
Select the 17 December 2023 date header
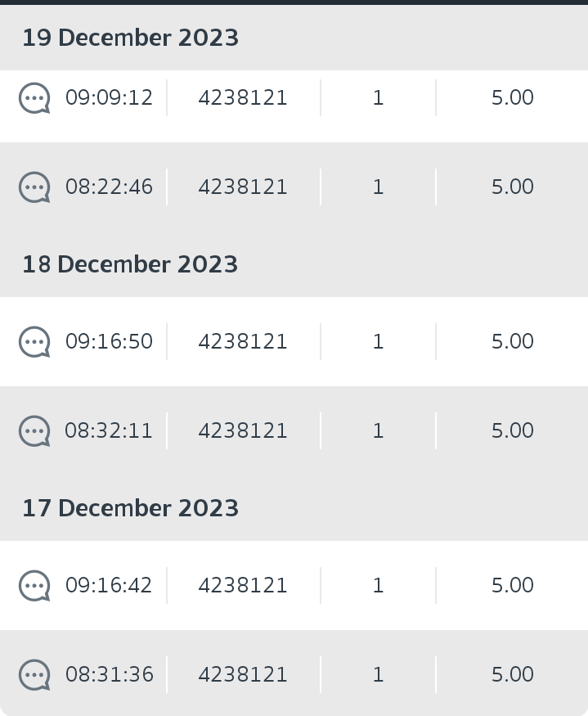[131, 508]
